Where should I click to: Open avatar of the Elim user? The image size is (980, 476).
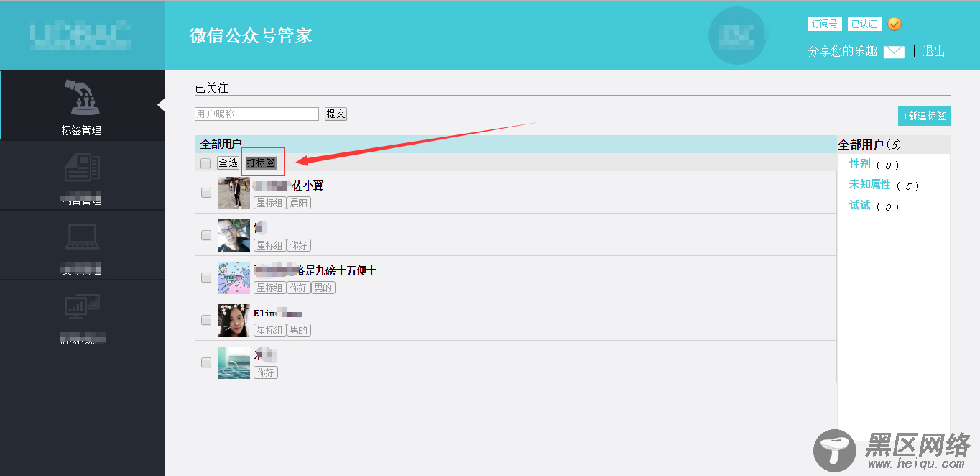pos(234,320)
